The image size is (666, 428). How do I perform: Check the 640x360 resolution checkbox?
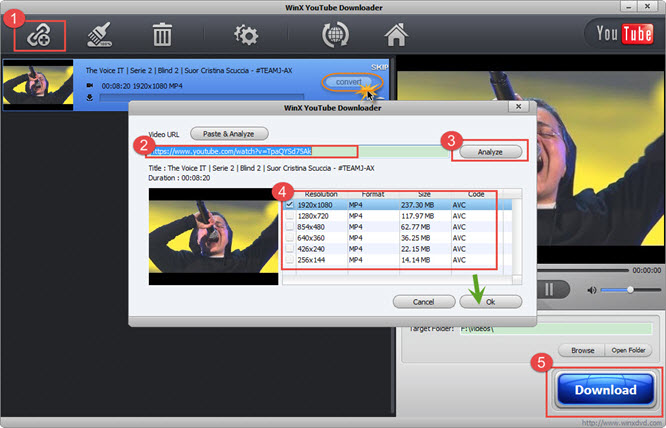(x=290, y=238)
